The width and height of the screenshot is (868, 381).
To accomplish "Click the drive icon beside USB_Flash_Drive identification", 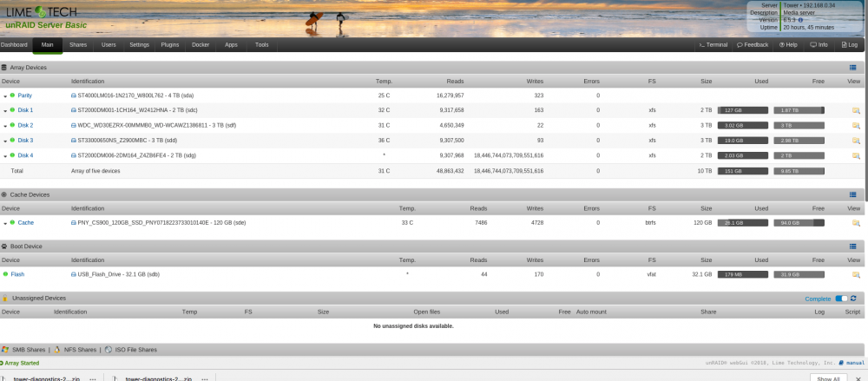I will tap(74, 274).
